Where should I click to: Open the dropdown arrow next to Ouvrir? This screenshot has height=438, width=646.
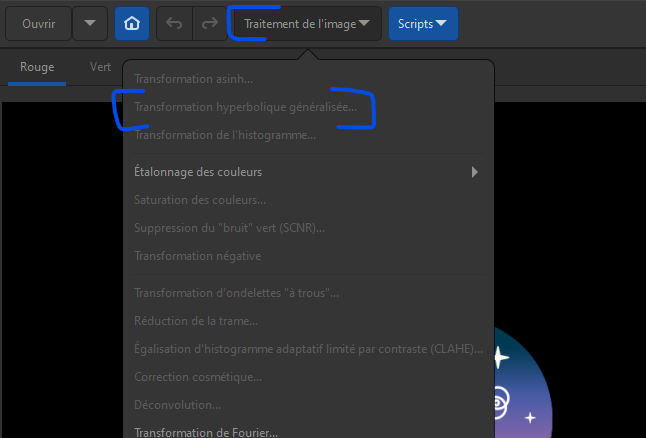tap(90, 24)
